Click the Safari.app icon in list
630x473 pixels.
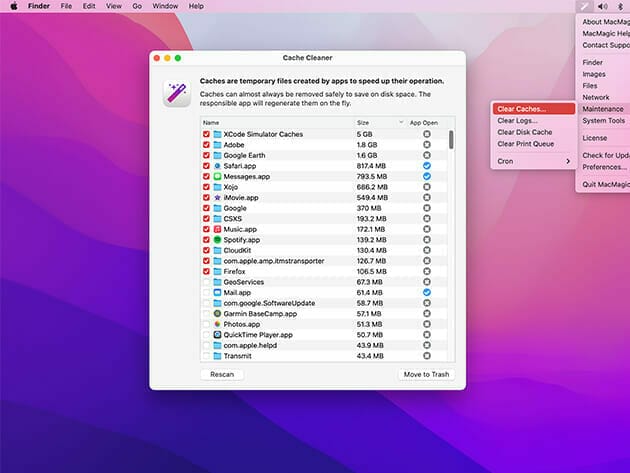[217, 165]
